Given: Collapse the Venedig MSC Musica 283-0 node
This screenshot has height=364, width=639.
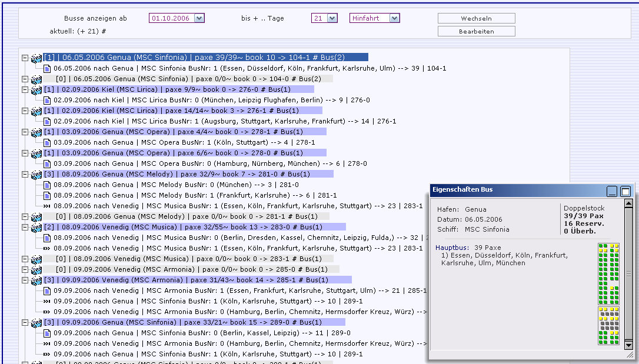Looking at the screenshot, I should (x=25, y=227).
